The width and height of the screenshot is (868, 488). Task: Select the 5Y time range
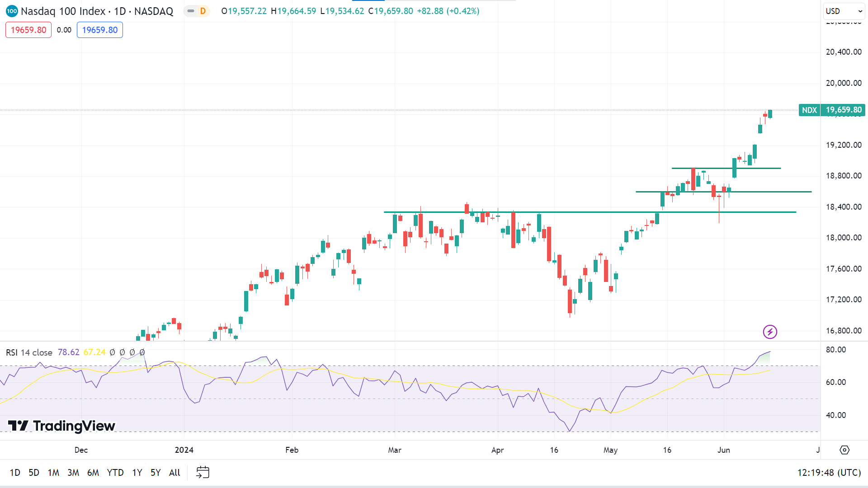pos(156,473)
